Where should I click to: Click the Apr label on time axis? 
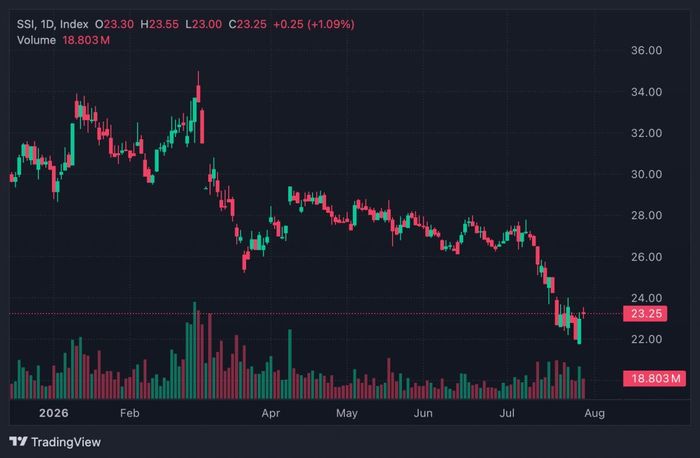[271, 413]
